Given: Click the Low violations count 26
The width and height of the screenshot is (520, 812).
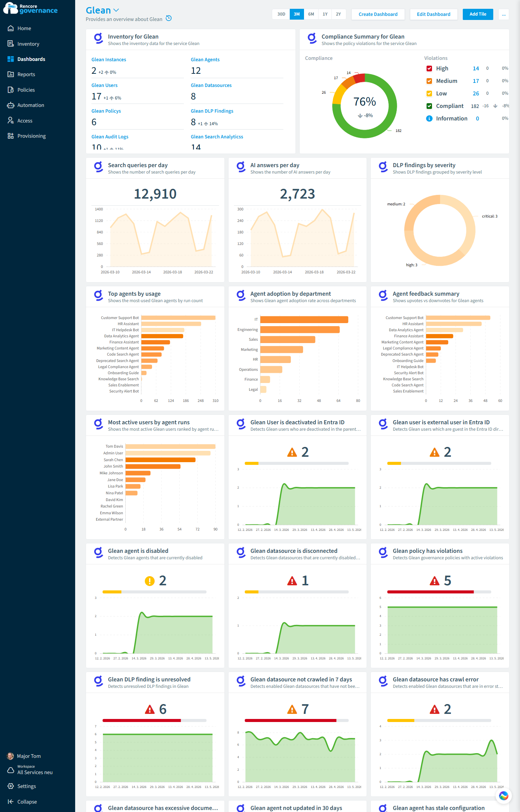Looking at the screenshot, I should [476, 93].
